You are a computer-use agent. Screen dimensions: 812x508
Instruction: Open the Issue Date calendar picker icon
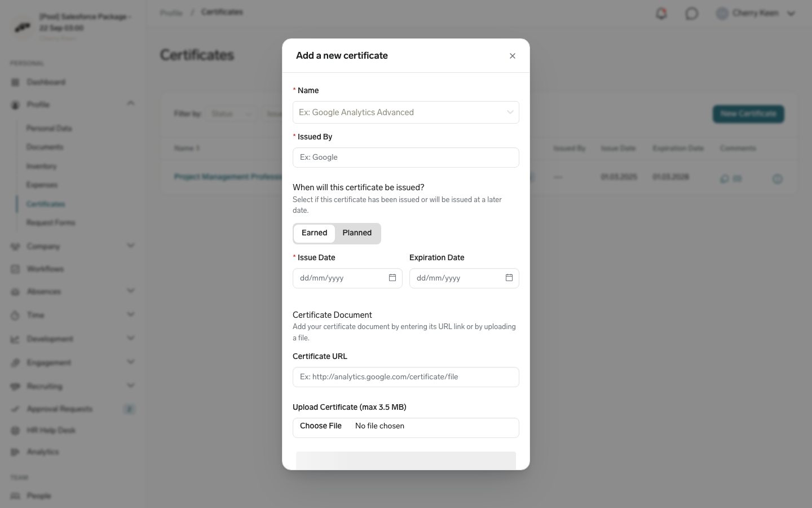pyautogui.click(x=392, y=278)
